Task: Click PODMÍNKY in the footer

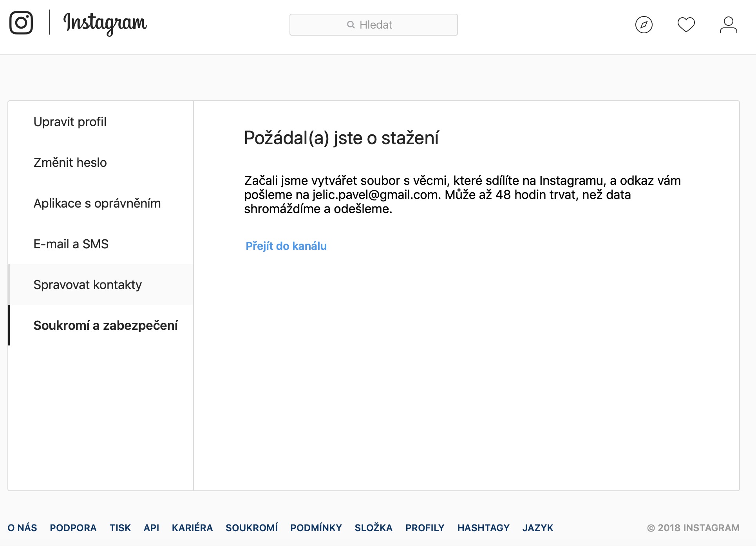Action: (x=316, y=528)
